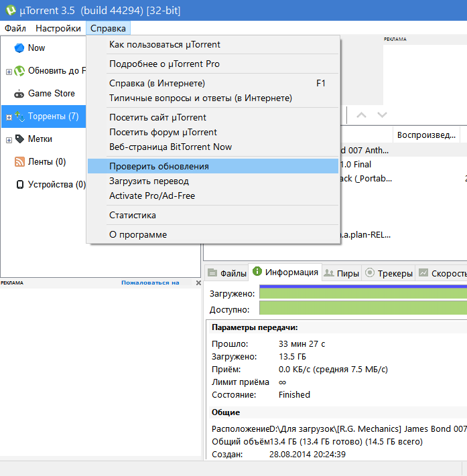Click the Загружено progress bar
Screen dimensions: 467x476
pos(363,293)
